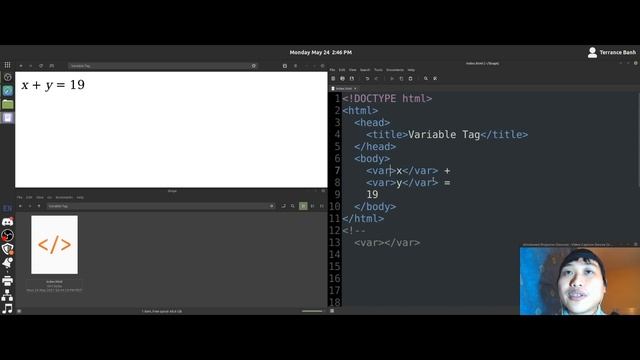This screenshot has width=640, height=360.
Task: Click the editor Find toolbar icon
Action: 426,78
